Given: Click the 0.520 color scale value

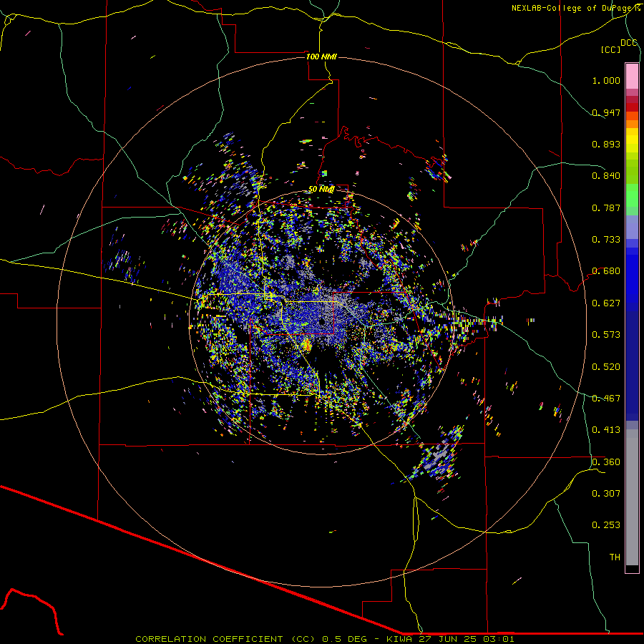Looking at the screenshot, I should 606,367.
